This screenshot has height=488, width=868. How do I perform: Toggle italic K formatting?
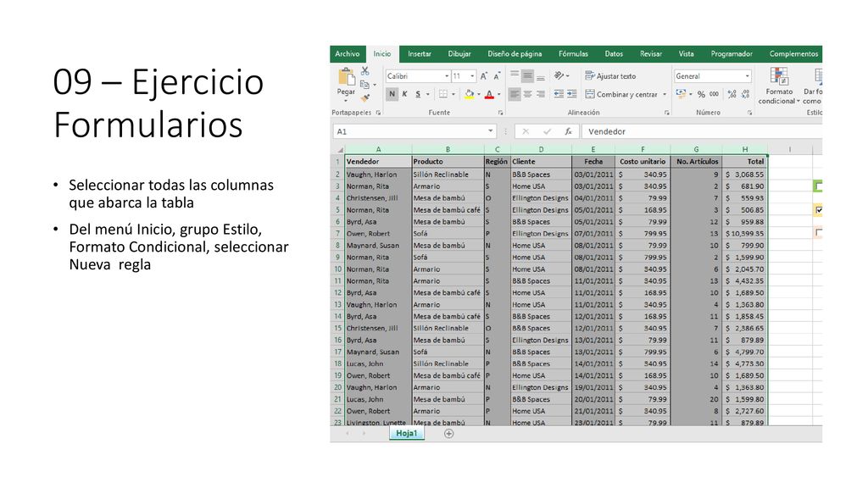pyautogui.click(x=404, y=95)
